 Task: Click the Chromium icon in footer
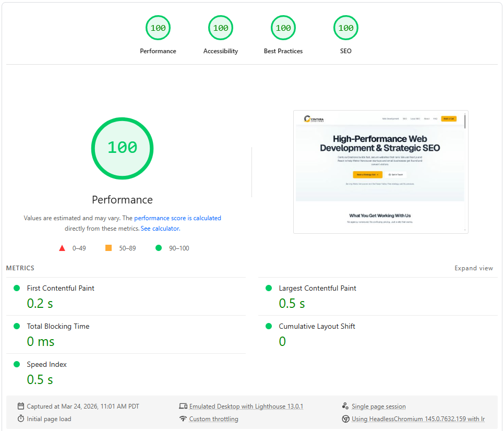pos(345,418)
